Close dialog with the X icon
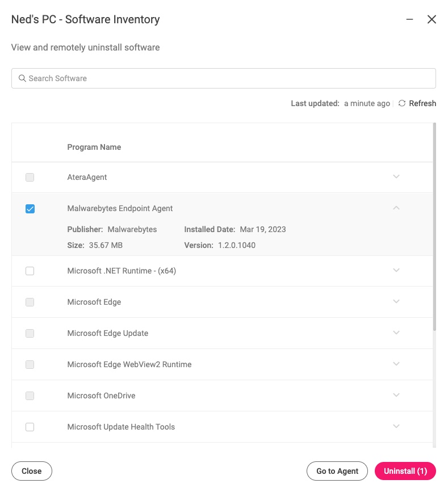 click(x=432, y=19)
